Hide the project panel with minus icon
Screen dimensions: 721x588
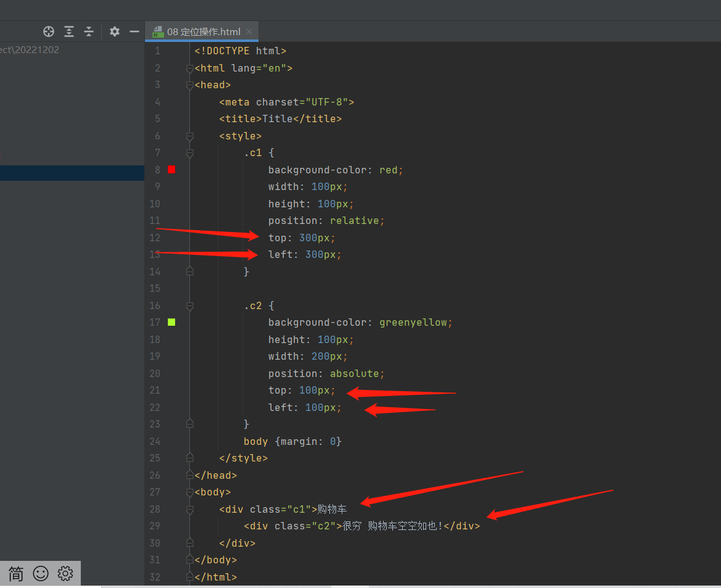tap(134, 31)
